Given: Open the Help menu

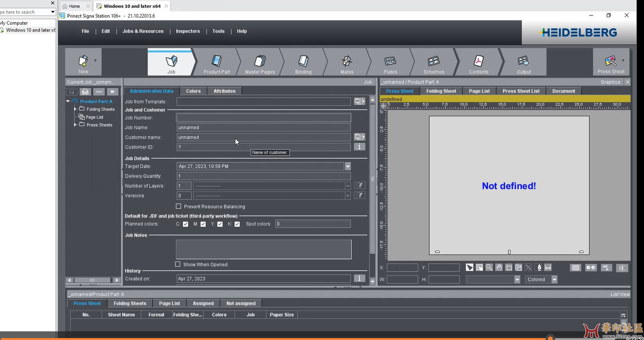Looking at the screenshot, I should point(242,31).
